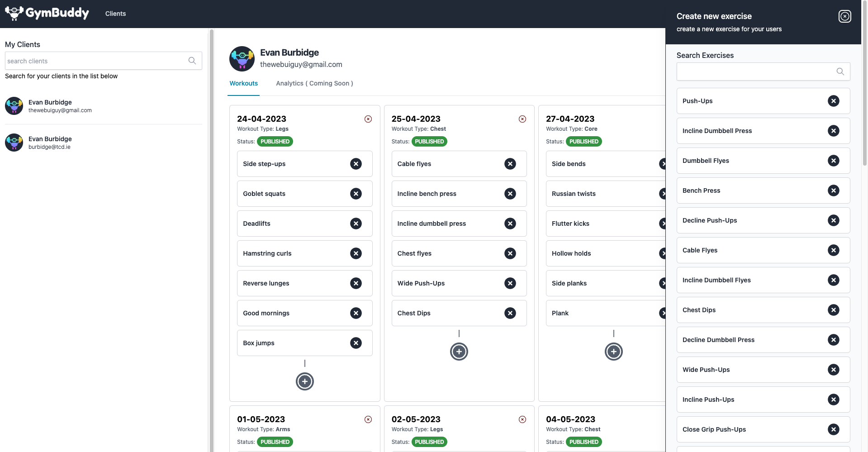Remove Chest flyes exercise
The image size is (868, 452).
pyautogui.click(x=510, y=253)
